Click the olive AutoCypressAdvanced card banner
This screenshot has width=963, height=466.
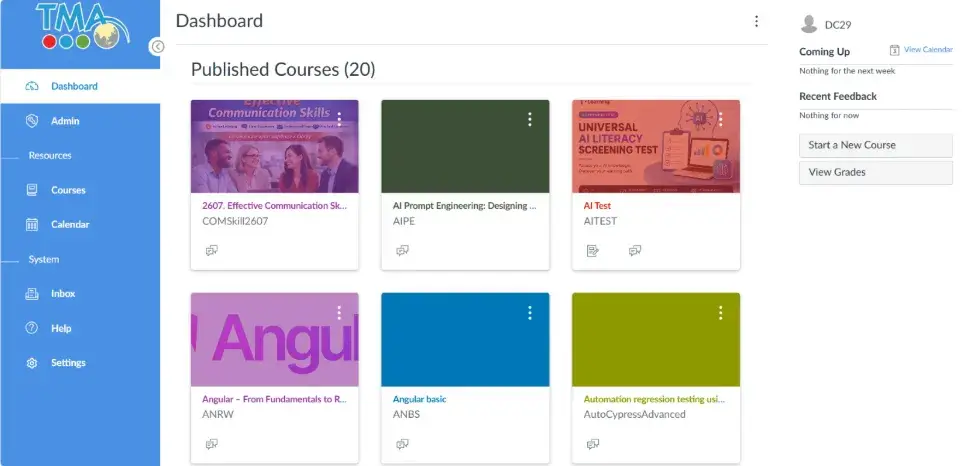(656, 340)
